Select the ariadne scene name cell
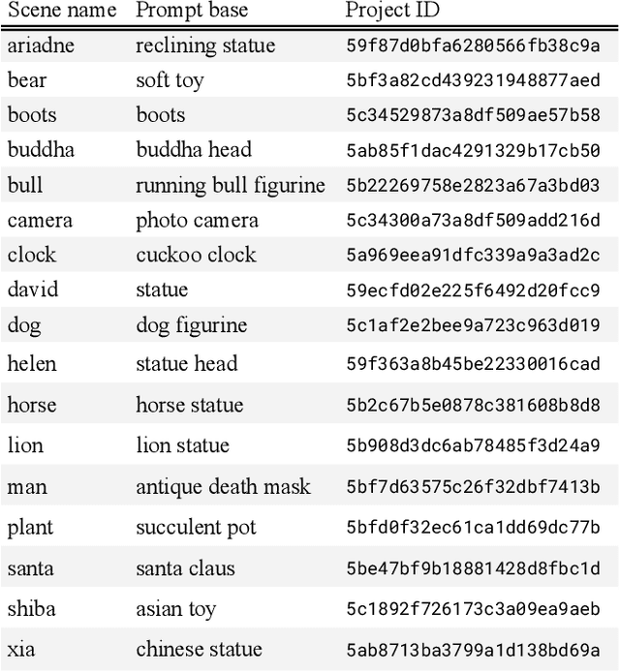Screen dimensions: 620x672 click(x=41, y=46)
